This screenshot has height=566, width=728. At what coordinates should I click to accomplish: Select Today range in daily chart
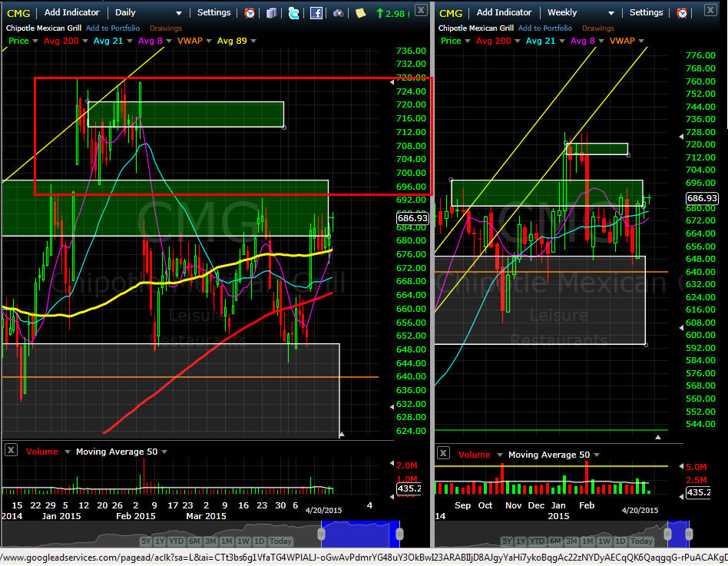pos(280,541)
